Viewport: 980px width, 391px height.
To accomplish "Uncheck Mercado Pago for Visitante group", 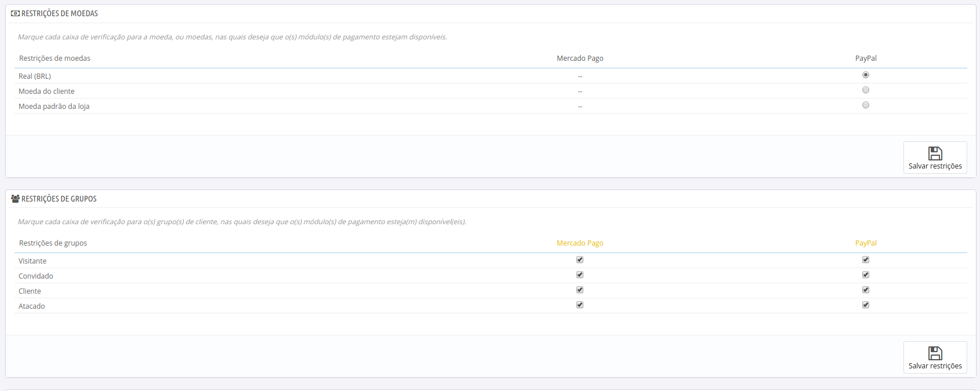I will (580, 260).
